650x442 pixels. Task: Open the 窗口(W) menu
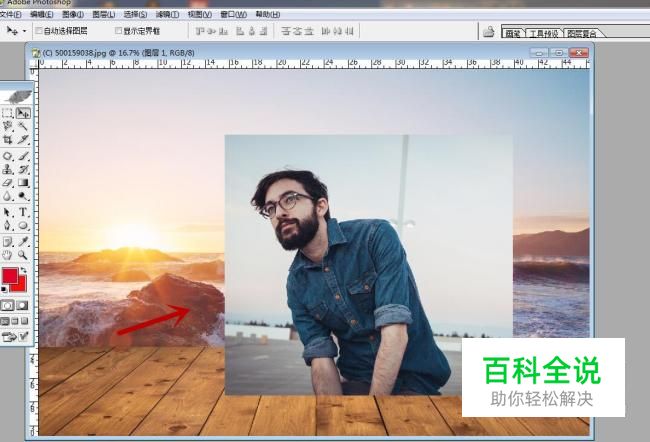pyautogui.click(x=233, y=15)
